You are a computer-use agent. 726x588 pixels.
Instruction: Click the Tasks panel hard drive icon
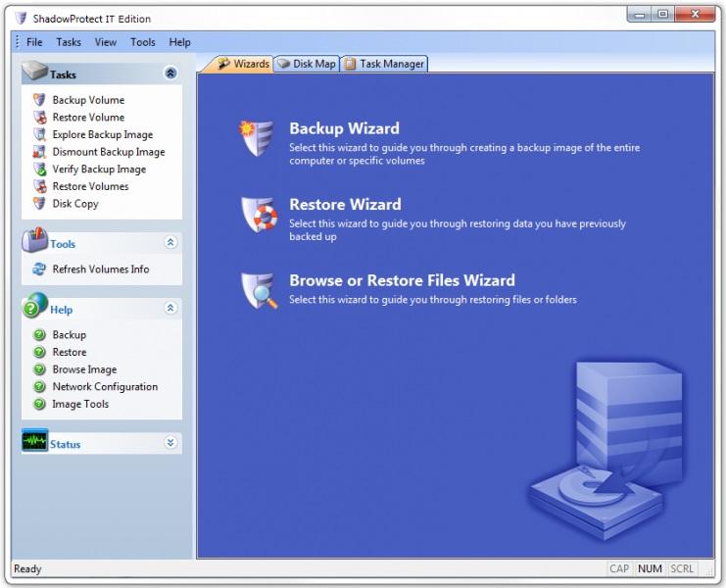[34, 71]
